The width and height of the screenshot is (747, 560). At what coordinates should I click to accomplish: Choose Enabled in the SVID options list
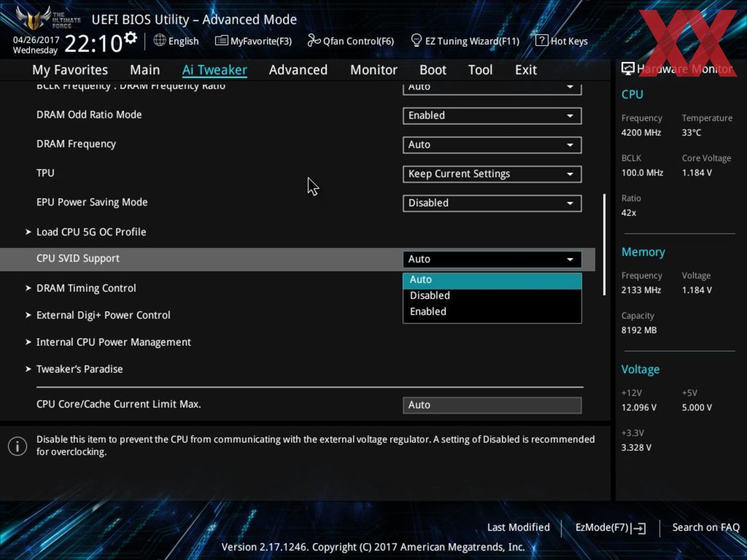click(492, 311)
